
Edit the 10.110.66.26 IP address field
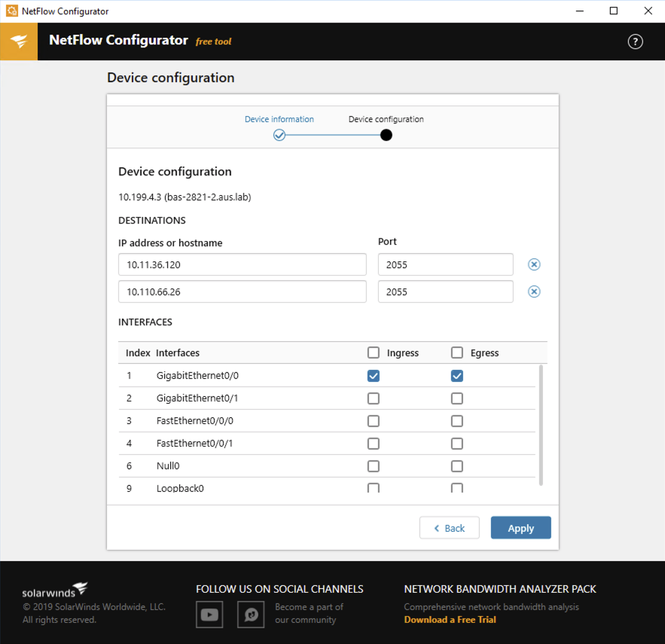click(243, 292)
